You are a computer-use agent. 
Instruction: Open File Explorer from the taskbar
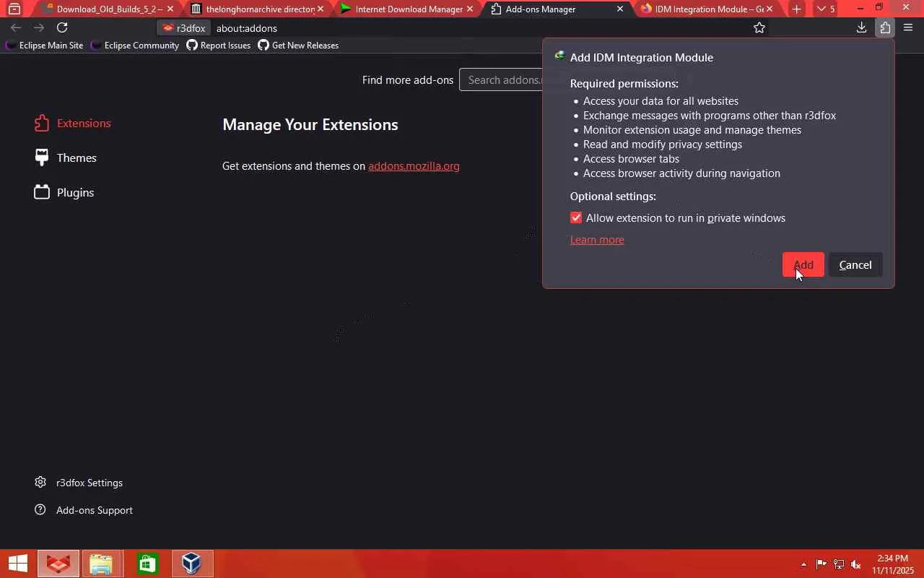[x=101, y=564]
